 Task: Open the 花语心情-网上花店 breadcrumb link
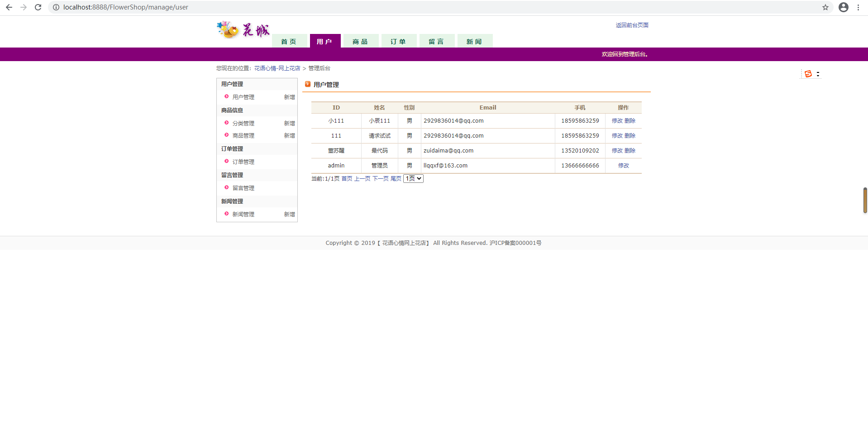click(x=277, y=68)
